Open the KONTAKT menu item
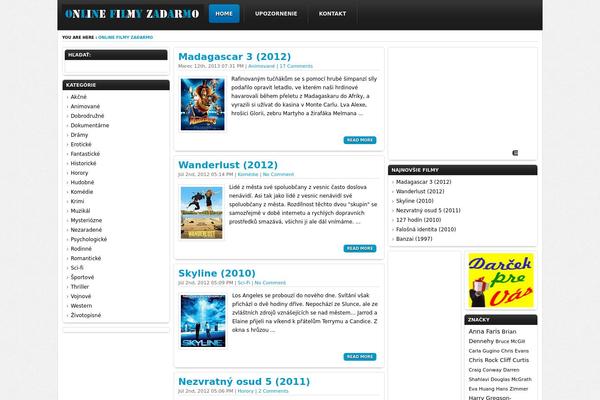Image resolution: width=600 pixels, height=400 pixels. pos(332,14)
